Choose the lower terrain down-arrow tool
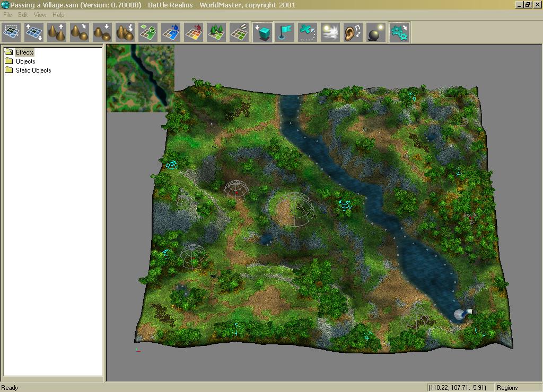Image resolution: width=543 pixels, height=392 pixels. pos(102,32)
